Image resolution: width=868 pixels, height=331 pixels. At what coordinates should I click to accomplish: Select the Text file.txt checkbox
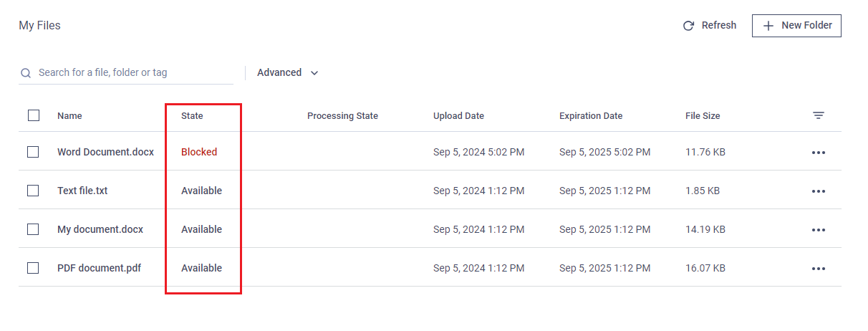pos(33,191)
